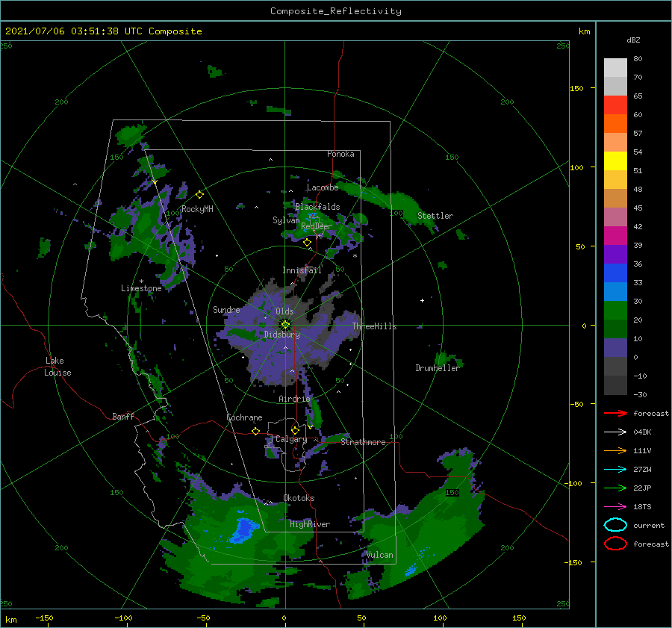
Task: Click the Sylvan label
Action: tap(286, 220)
